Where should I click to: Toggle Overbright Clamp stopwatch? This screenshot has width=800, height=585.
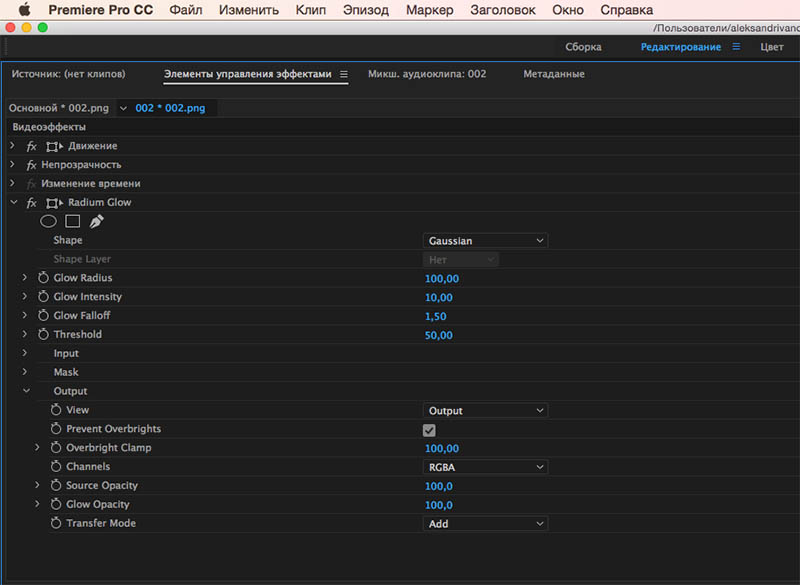click(x=56, y=448)
